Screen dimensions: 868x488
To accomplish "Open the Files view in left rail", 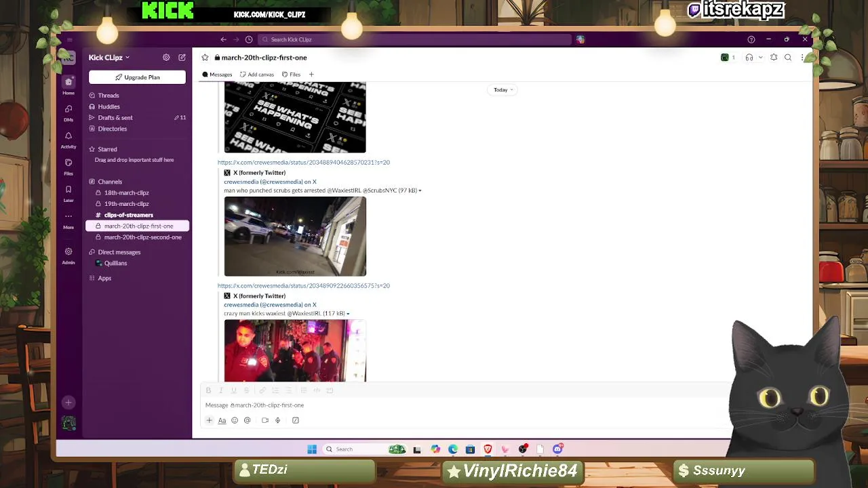I will [68, 166].
